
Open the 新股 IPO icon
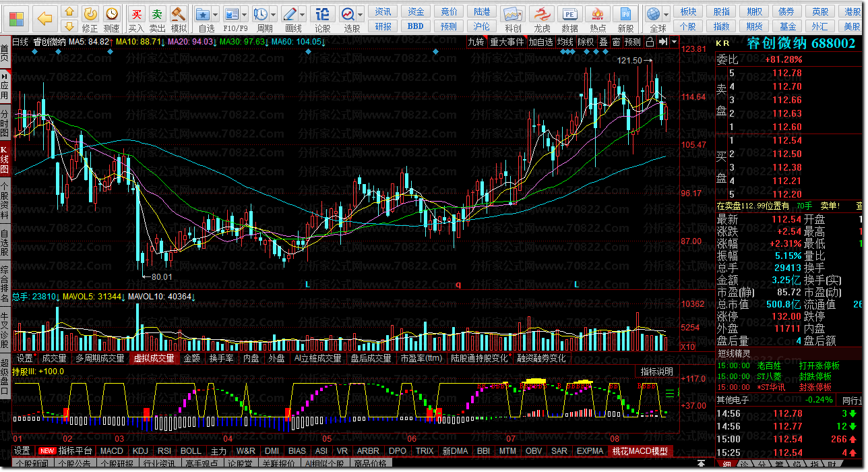coord(626,19)
